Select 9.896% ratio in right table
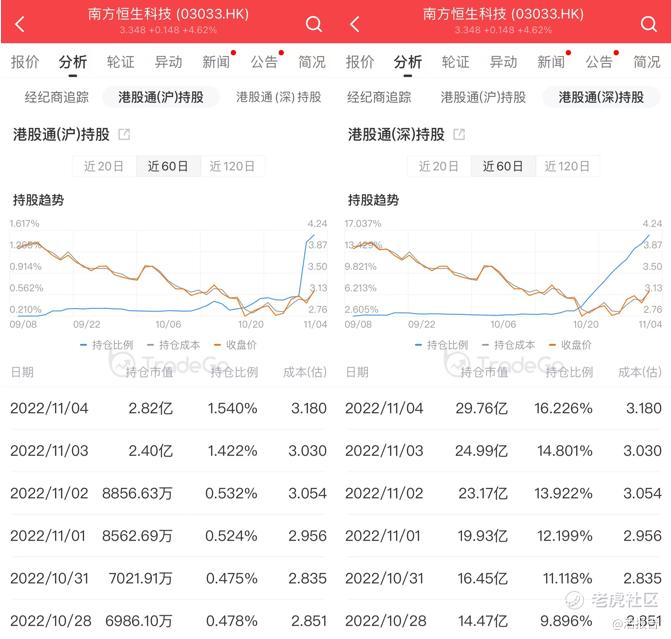The width and height of the screenshot is (671, 639). 567,621
